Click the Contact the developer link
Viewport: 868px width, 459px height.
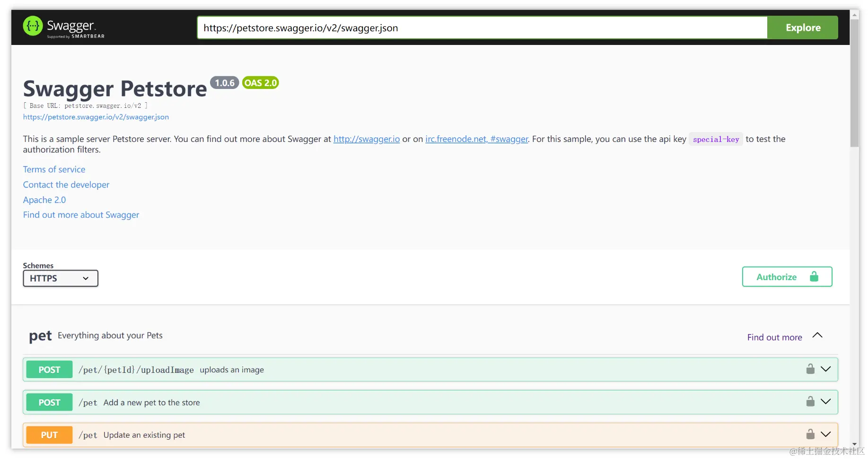[x=66, y=185]
